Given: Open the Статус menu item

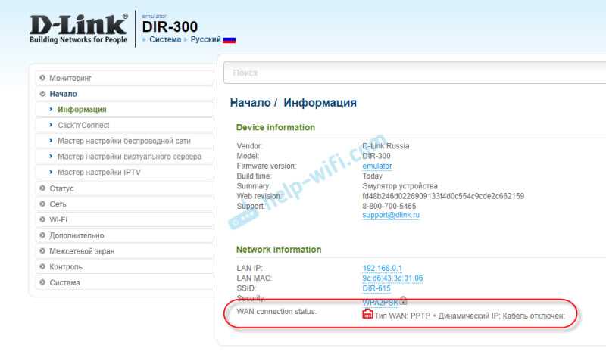Looking at the screenshot, I should [x=124, y=188].
